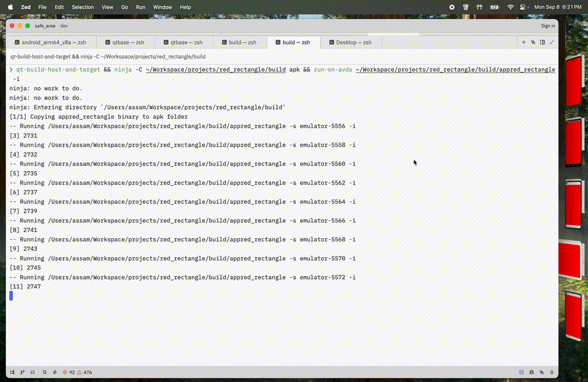The image size is (588, 382).
Task: Click the line with emulator-5562
Action: tap(182, 183)
